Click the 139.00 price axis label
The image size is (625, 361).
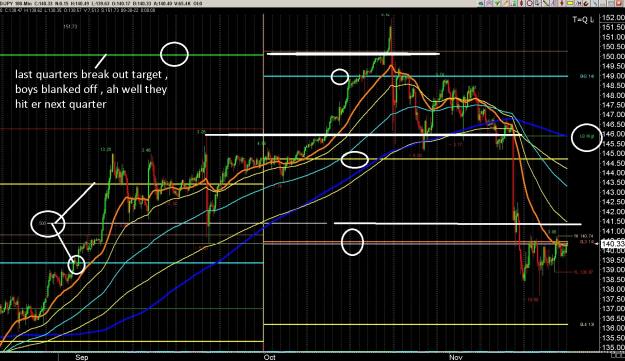614,270
